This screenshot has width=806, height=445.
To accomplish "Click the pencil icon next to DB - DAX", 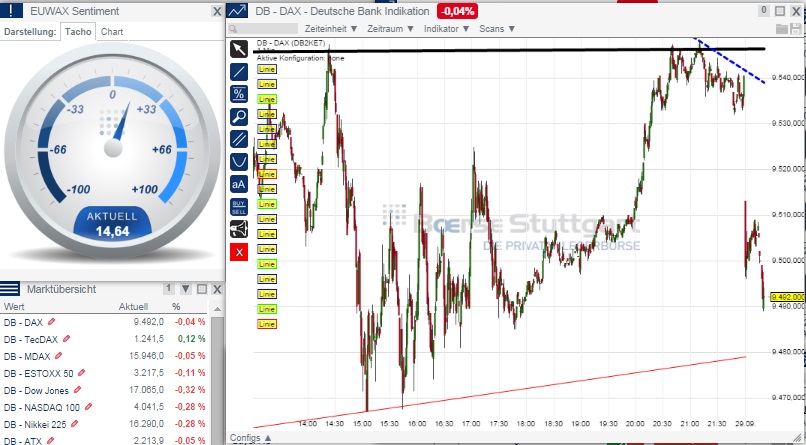I will [x=51, y=322].
